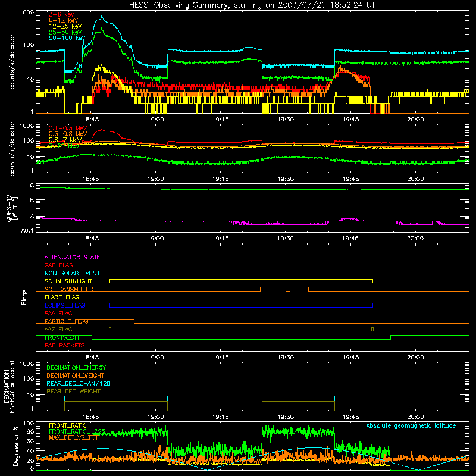Click the "counts/s/detector" axis title of MeV panel
476x476 pixels.
coord(12,148)
